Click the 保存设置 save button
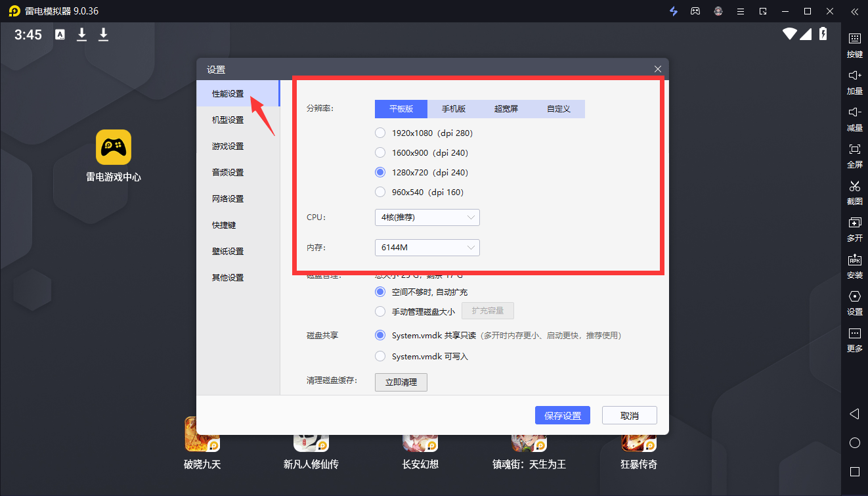The width and height of the screenshot is (868, 496). coord(562,415)
